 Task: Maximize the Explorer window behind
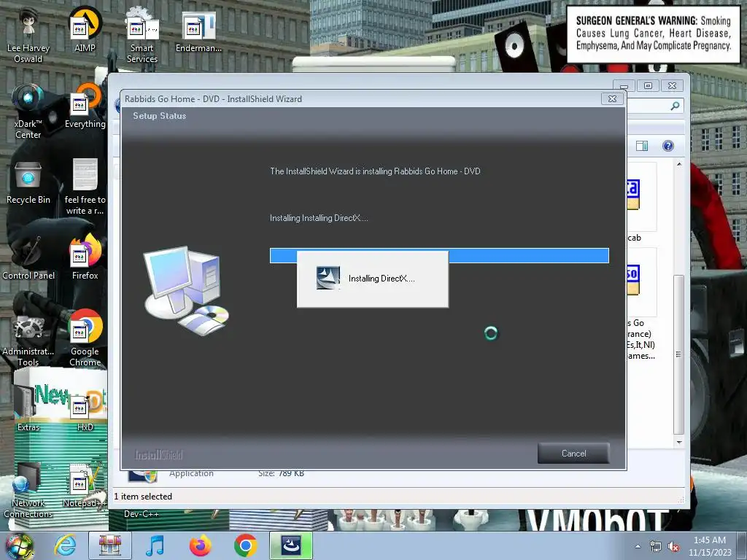648,86
